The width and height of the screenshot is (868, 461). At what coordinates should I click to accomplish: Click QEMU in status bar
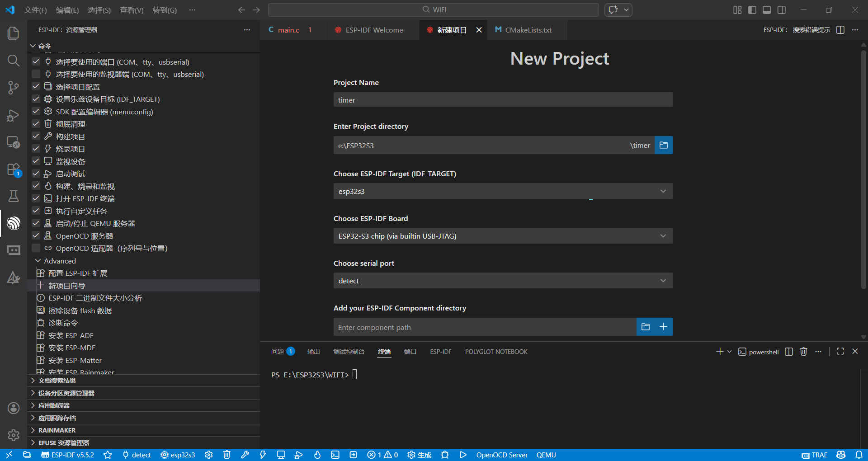(546, 455)
